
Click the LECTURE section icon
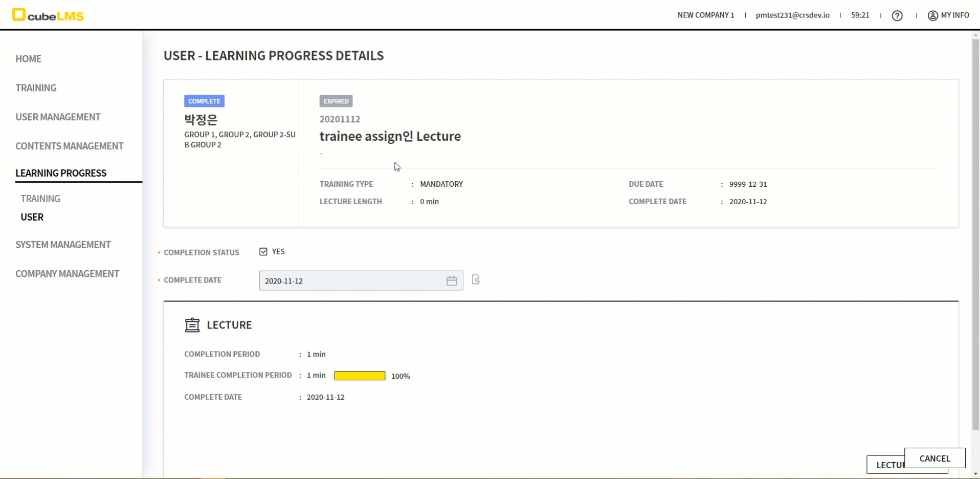coord(192,325)
